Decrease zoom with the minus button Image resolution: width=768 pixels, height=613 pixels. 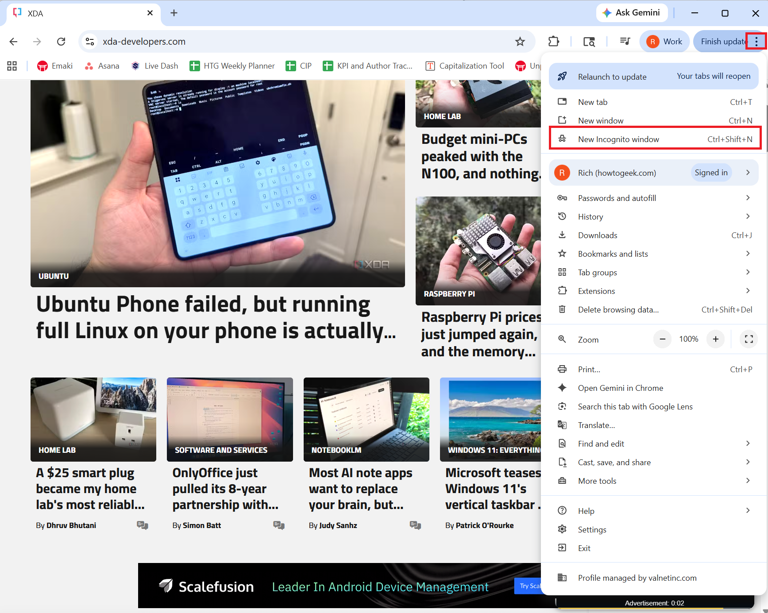(x=662, y=340)
